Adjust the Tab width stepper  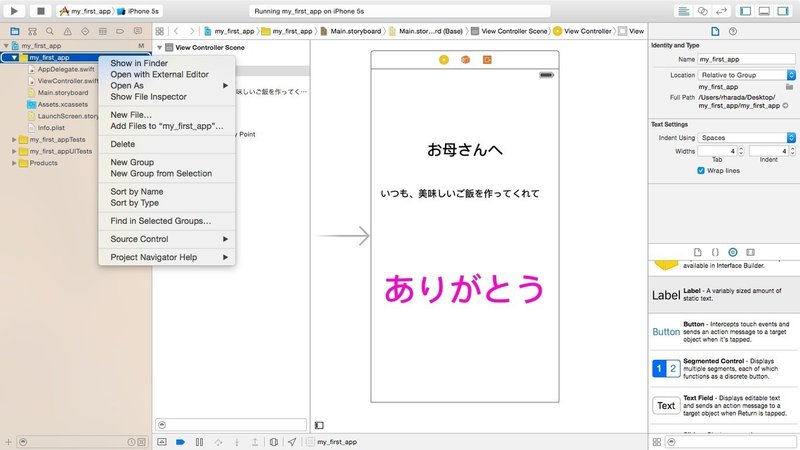741,151
